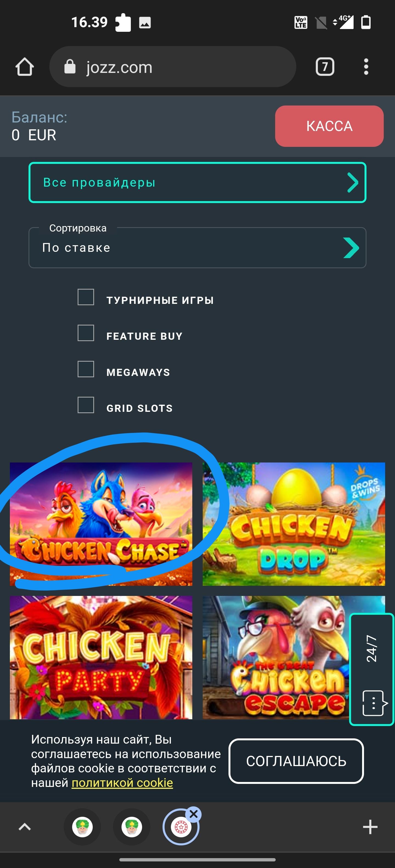This screenshot has width=395, height=868.
Task: Open the 24/7 live chat widget
Action: (372, 669)
